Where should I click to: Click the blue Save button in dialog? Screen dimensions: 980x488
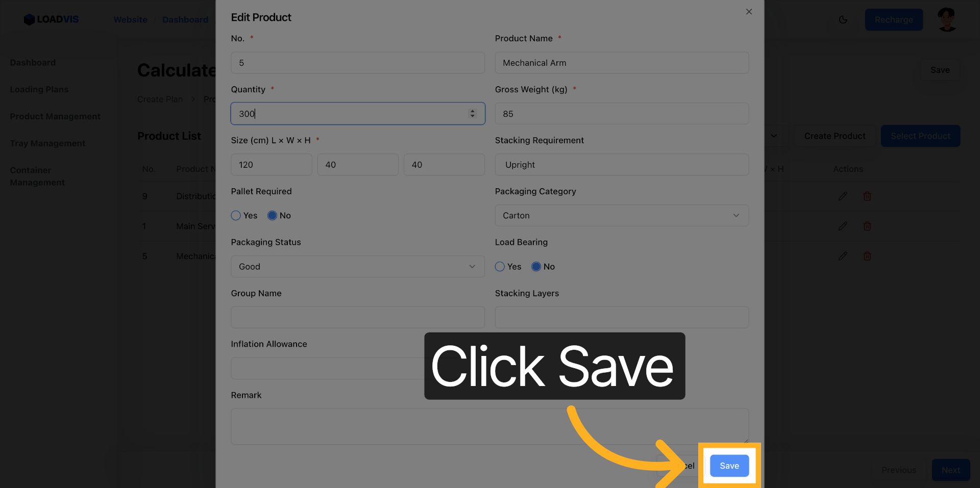pos(729,466)
